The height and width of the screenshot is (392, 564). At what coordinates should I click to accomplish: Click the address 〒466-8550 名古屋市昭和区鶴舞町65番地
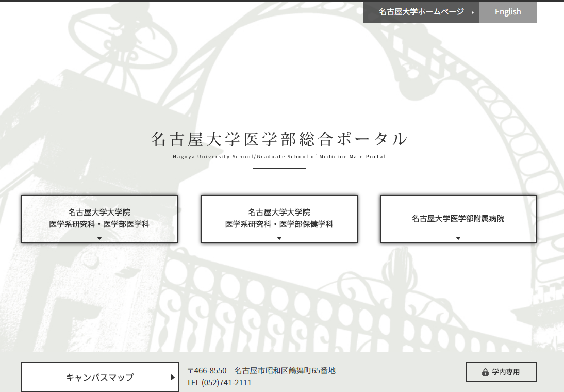(261, 370)
